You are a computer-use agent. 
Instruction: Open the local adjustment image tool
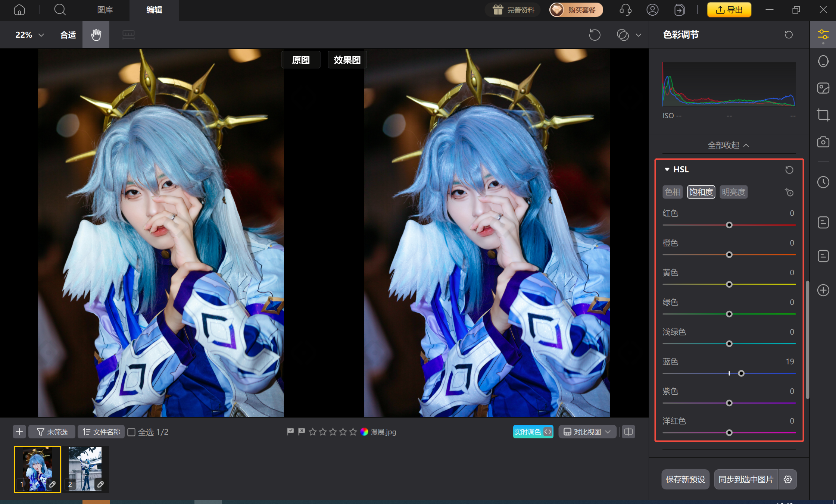coord(823,88)
